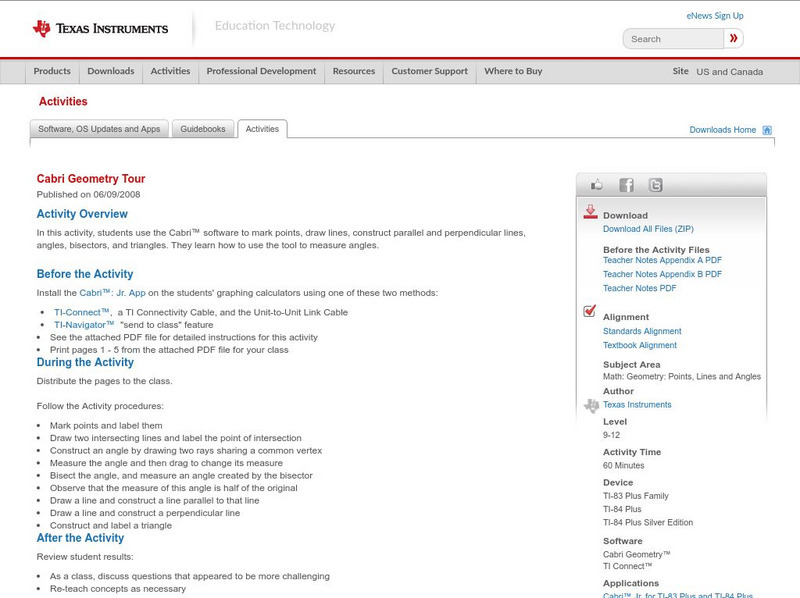Click 'Math: Geometry: Points, Lines and Angles'
The height and width of the screenshot is (598, 800).
coord(682,377)
